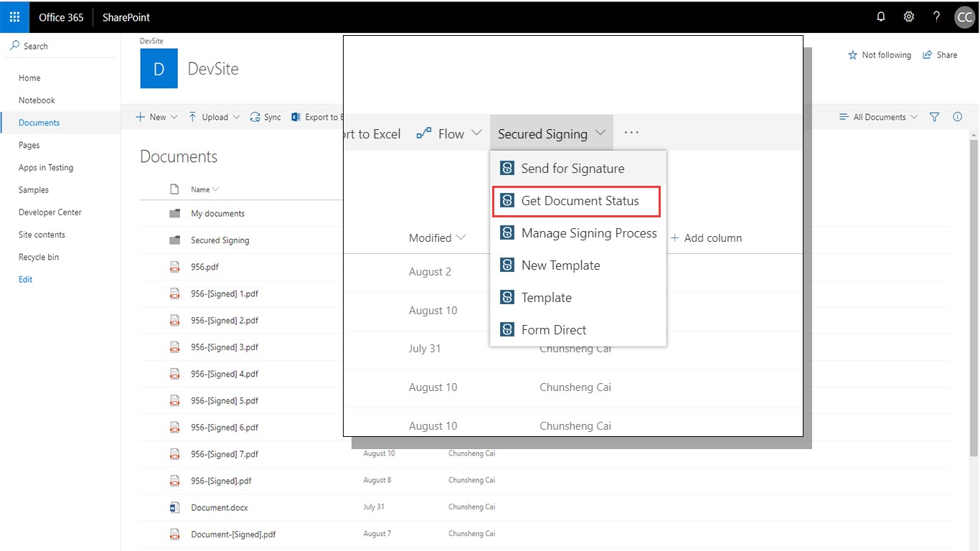Open the details pane info icon
The height and width of the screenshot is (551, 980).
click(x=957, y=117)
